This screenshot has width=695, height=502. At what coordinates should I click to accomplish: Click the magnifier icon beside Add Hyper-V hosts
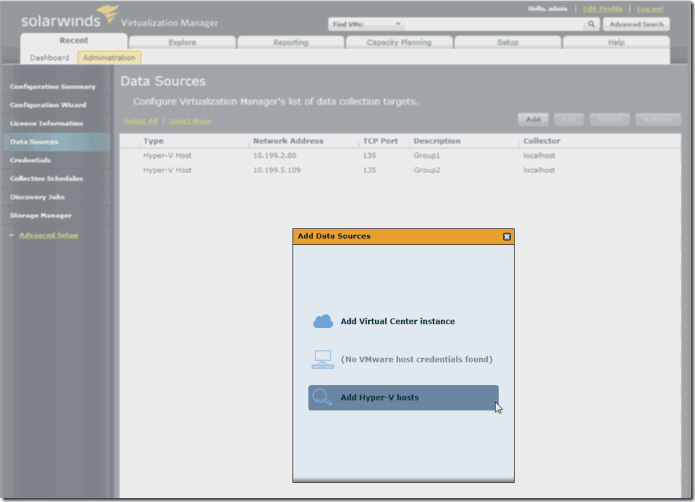(x=322, y=397)
